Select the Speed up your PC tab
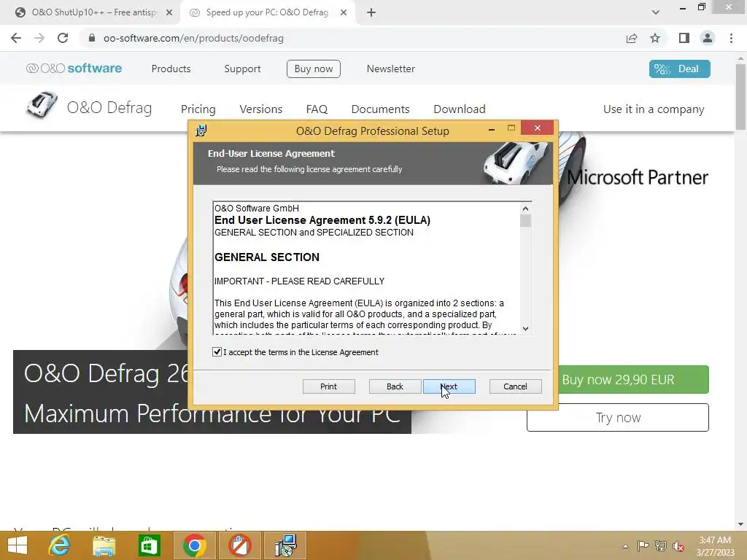Viewport: 747px width, 560px height. (x=267, y=13)
